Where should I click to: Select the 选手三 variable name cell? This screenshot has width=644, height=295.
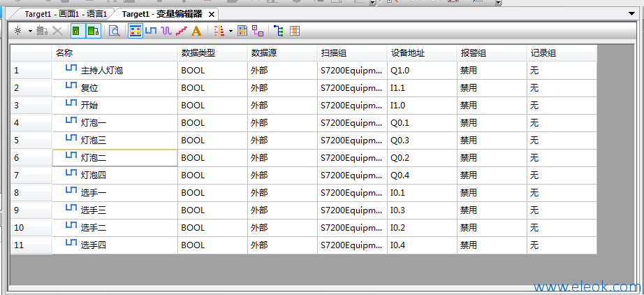point(115,210)
